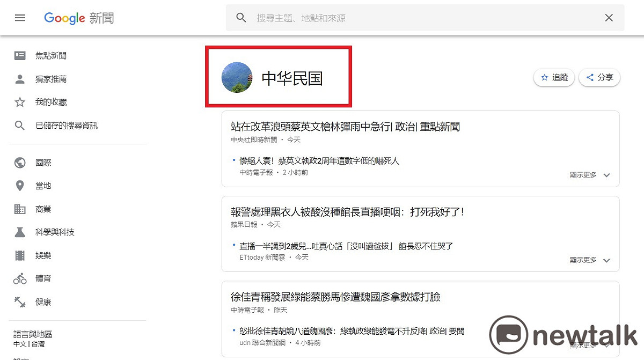Click the 體育 bicycle icon
The width and height of the screenshot is (644, 360).
pos(20,278)
